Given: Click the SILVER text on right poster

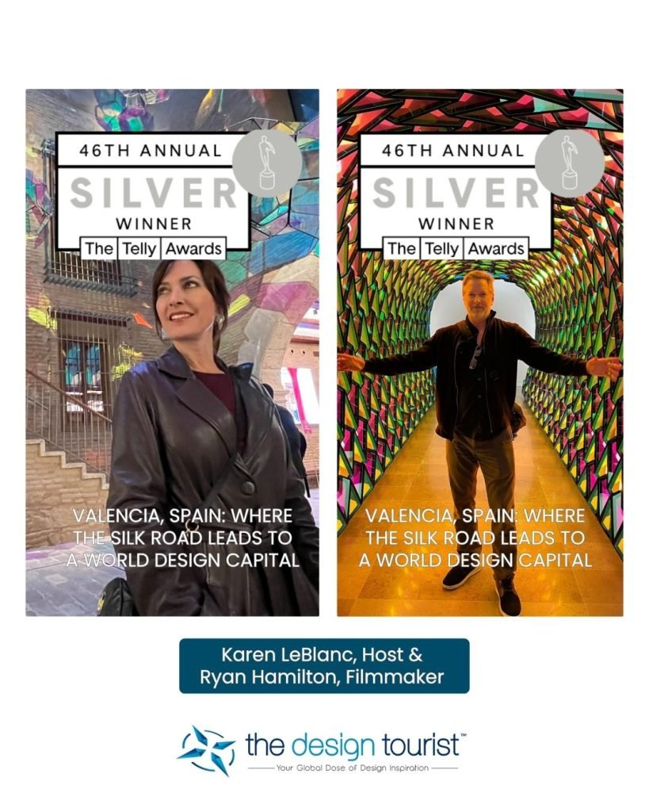Looking at the screenshot, I should tap(456, 193).
